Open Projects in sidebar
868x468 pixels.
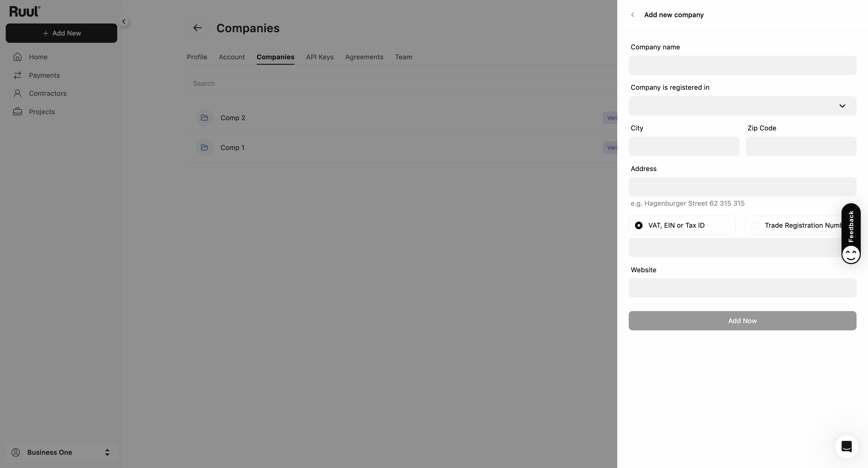coord(42,111)
